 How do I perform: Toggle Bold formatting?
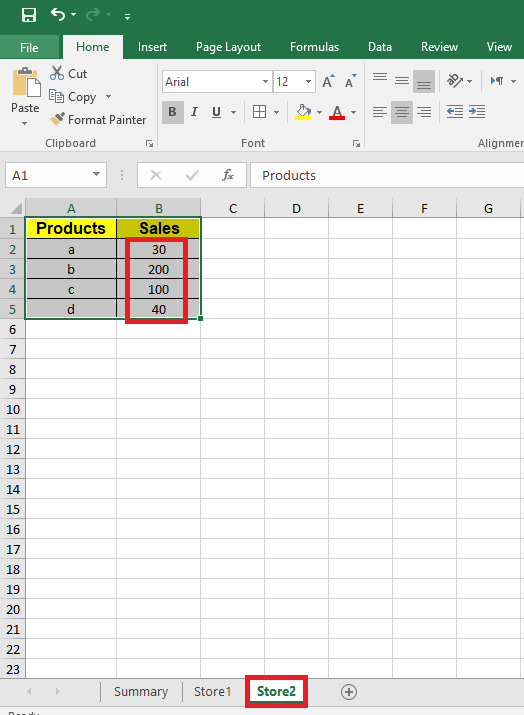coord(172,112)
